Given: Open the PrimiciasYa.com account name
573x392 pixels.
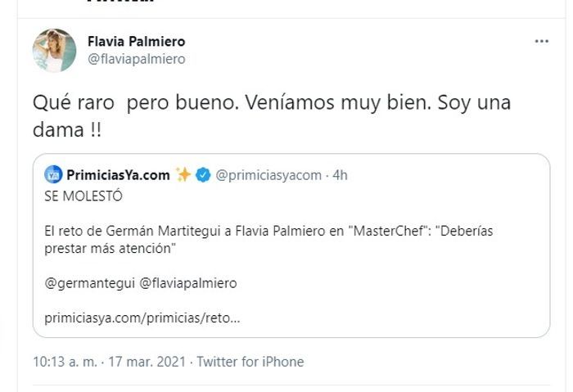Looking at the screenshot, I should pos(118,174).
